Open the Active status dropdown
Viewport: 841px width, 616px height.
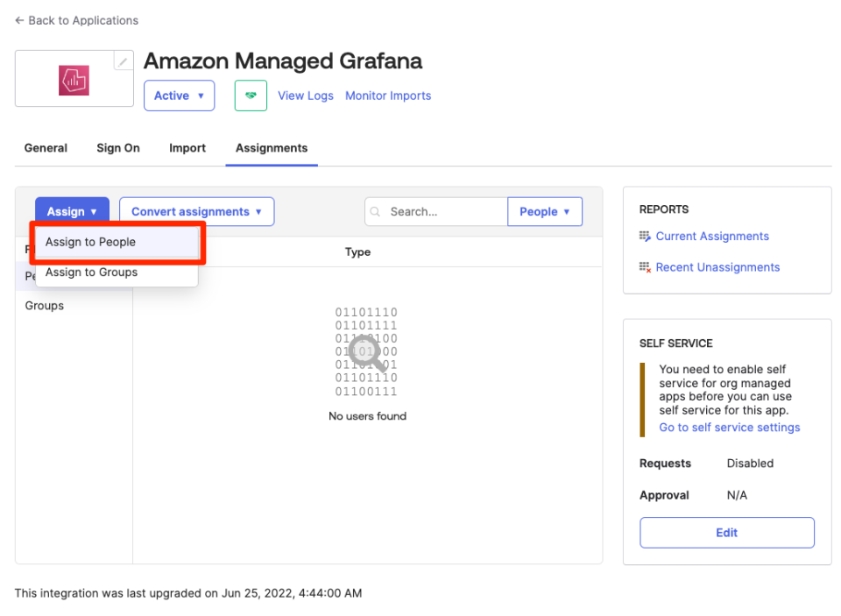tap(179, 96)
